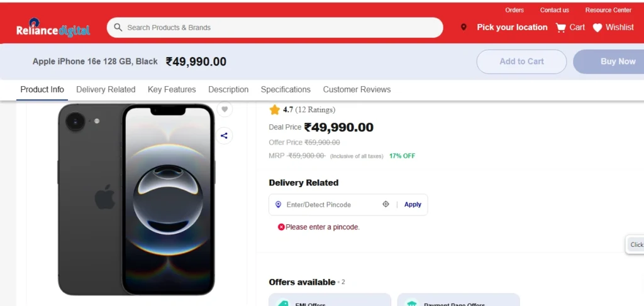This screenshot has height=306, width=644.
Task: Click detect location crosshair icon
Action: point(386,204)
